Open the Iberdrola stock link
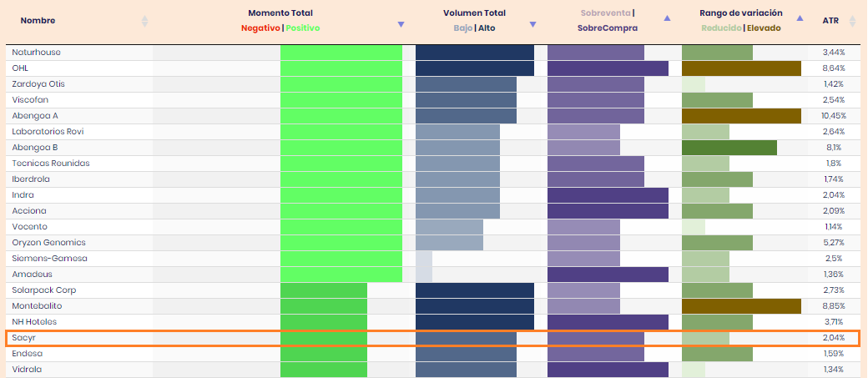Image resolution: width=868 pixels, height=378 pixels. click(x=30, y=179)
